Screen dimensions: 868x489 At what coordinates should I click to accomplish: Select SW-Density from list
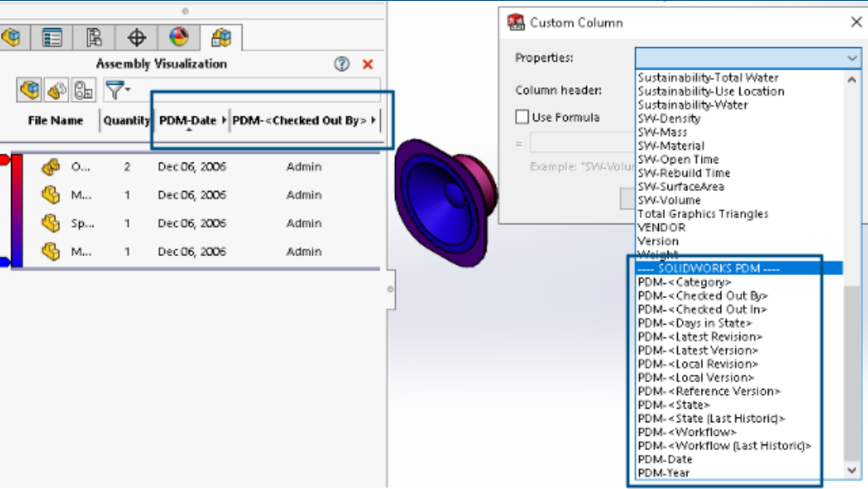pyautogui.click(x=668, y=118)
